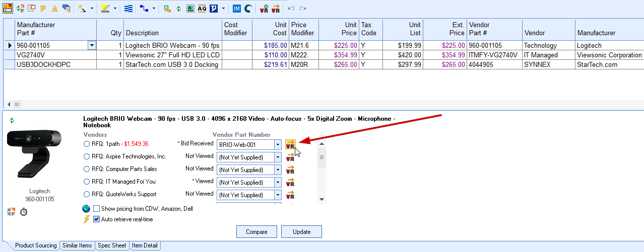
Task: Open the Similar Items tab
Action: 77,246
